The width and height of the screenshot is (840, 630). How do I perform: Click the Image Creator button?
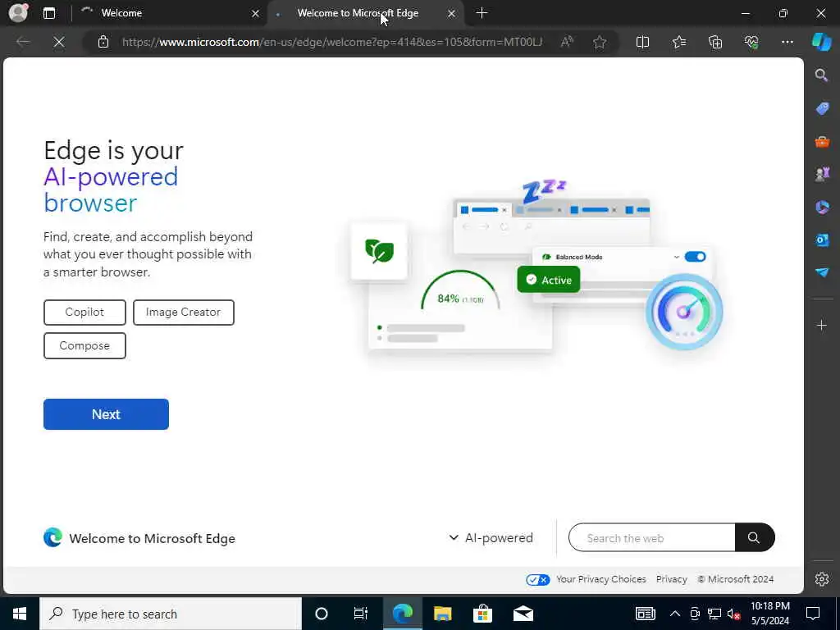coord(183,313)
